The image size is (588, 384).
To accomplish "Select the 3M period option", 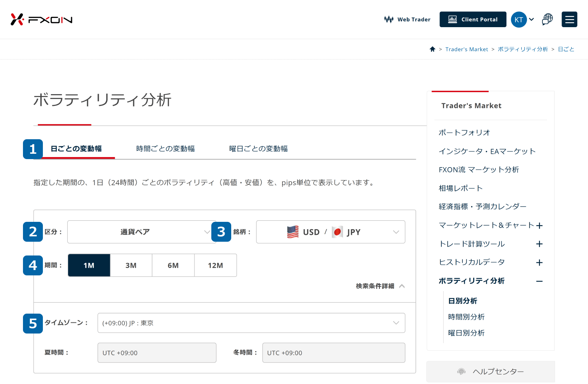I will tap(131, 265).
